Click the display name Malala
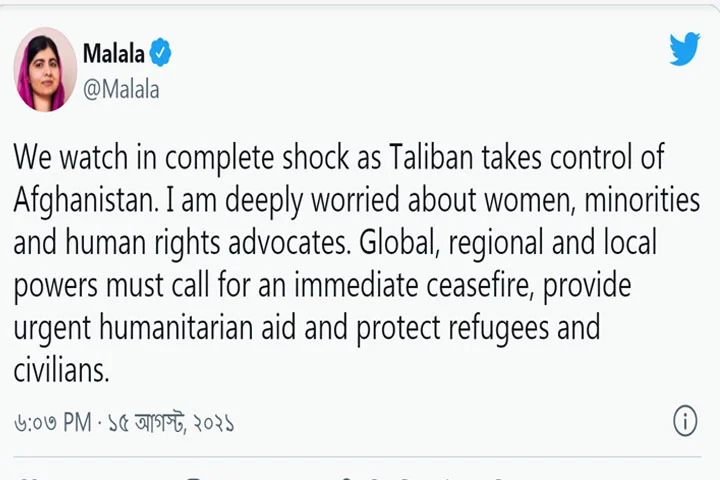Image resolution: width=720 pixels, height=480 pixels. (112, 54)
